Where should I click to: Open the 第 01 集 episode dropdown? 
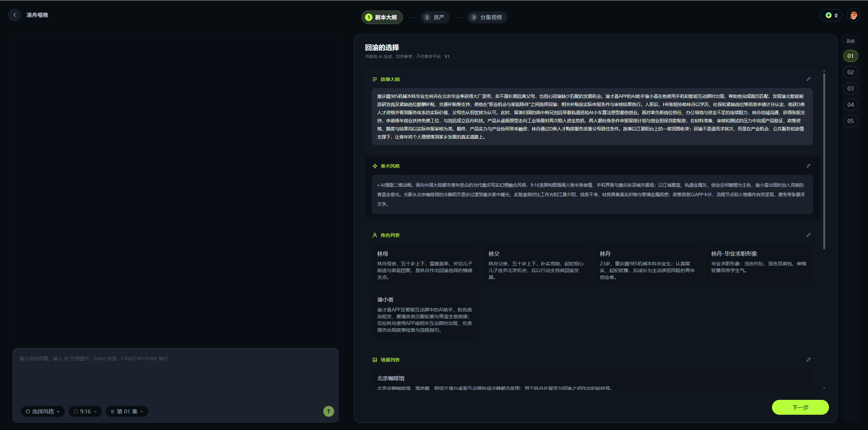pos(127,411)
